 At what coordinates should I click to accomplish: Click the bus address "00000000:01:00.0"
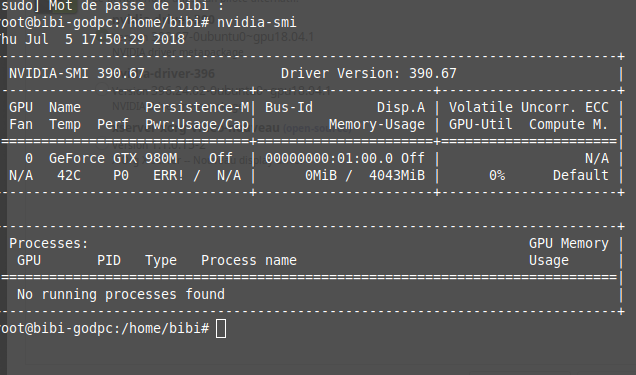click(x=329, y=158)
